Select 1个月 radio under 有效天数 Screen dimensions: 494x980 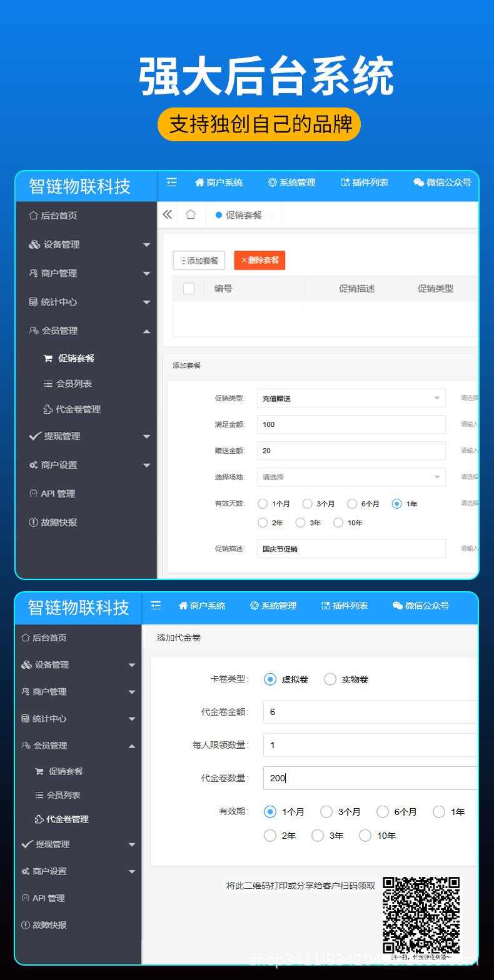263,504
